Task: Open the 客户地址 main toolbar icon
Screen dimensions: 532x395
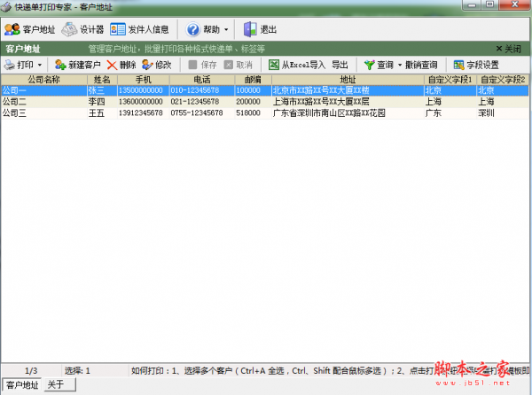Action: 12,29
